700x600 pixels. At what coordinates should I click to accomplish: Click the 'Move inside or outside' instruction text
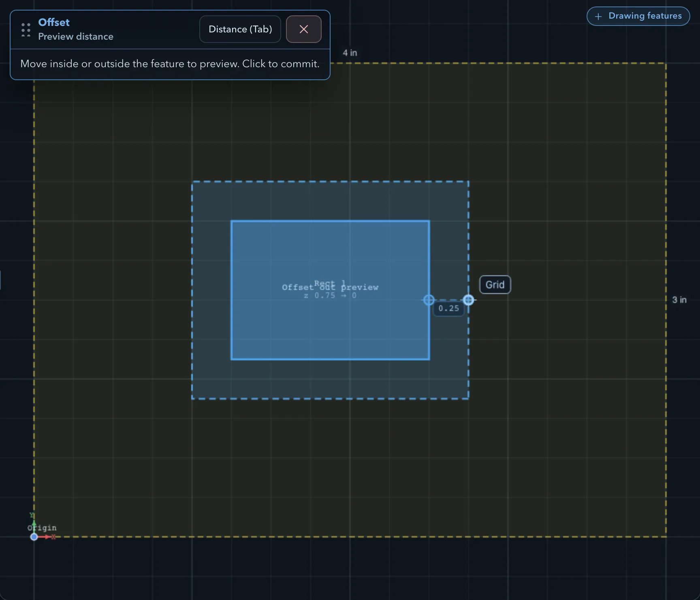(170, 64)
